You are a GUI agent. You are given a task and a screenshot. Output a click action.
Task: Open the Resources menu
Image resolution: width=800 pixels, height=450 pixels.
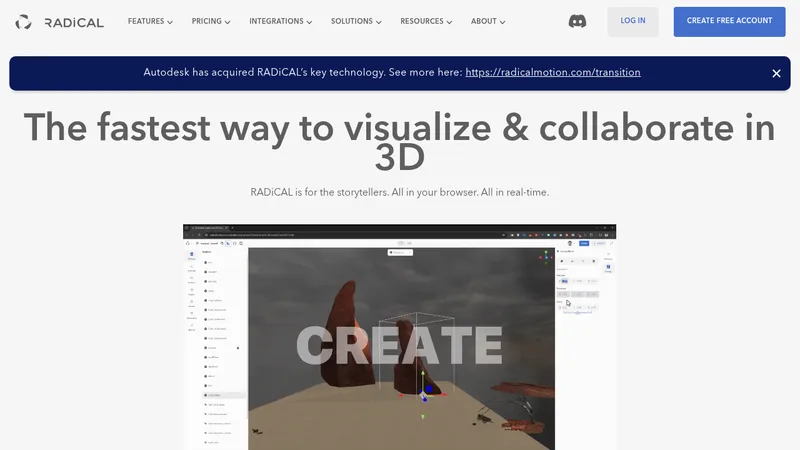click(x=426, y=21)
